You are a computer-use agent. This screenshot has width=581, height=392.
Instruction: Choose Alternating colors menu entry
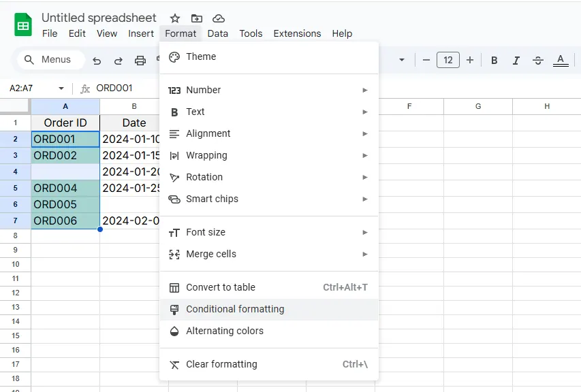tap(225, 331)
